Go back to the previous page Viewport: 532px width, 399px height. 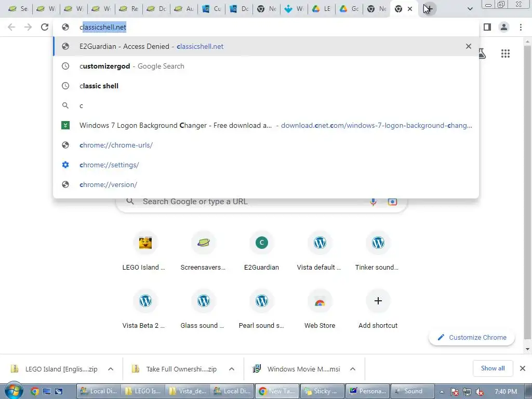pos(11,27)
